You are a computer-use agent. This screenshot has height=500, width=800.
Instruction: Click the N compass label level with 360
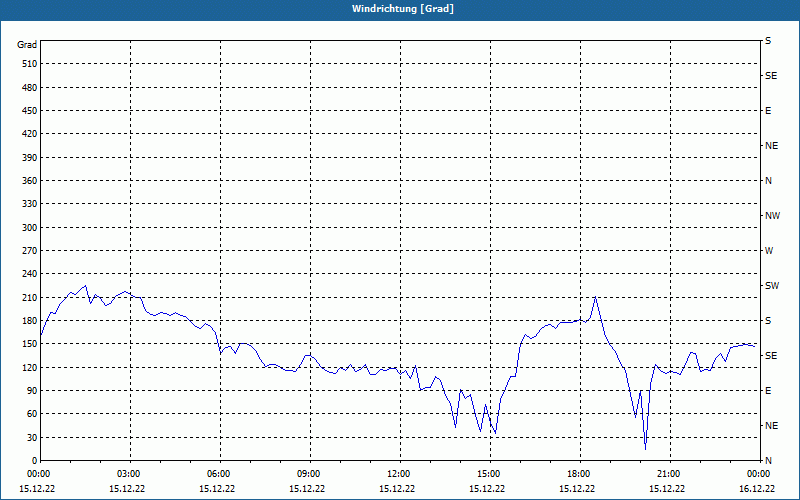tap(768, 181)
